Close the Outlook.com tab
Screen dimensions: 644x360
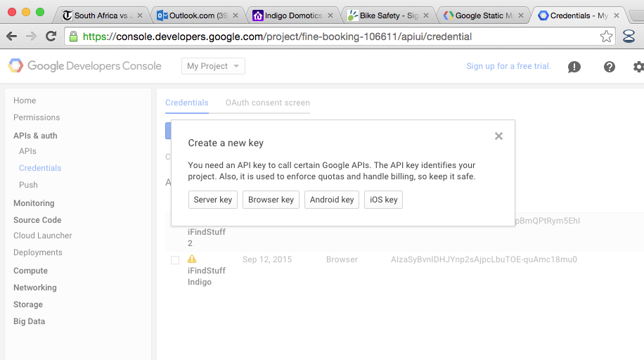(x=236, y=15)
